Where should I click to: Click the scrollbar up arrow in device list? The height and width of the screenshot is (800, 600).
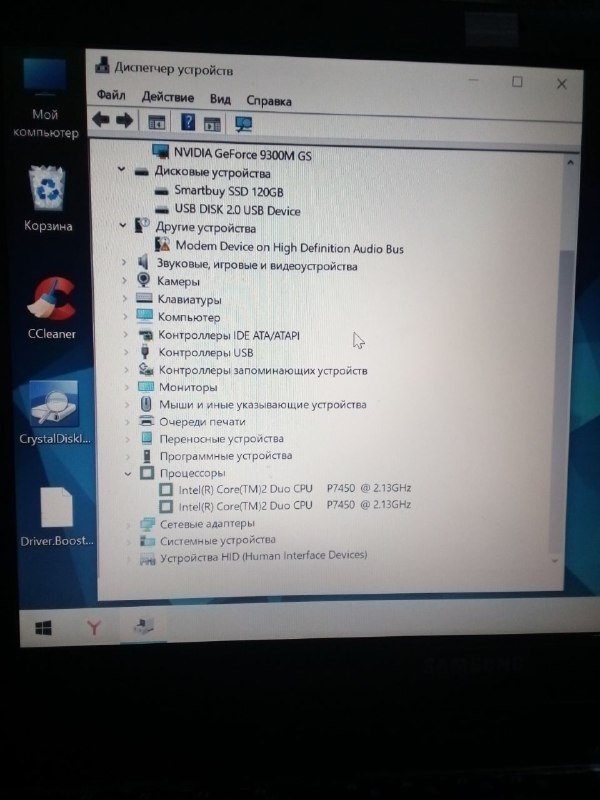[570, 163]
